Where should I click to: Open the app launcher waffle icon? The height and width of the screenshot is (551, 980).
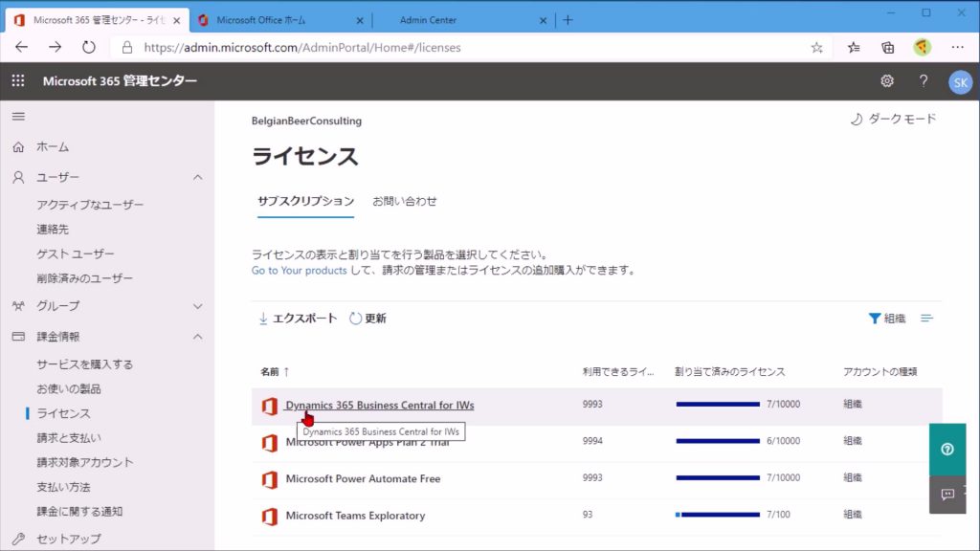pos(18,80)
